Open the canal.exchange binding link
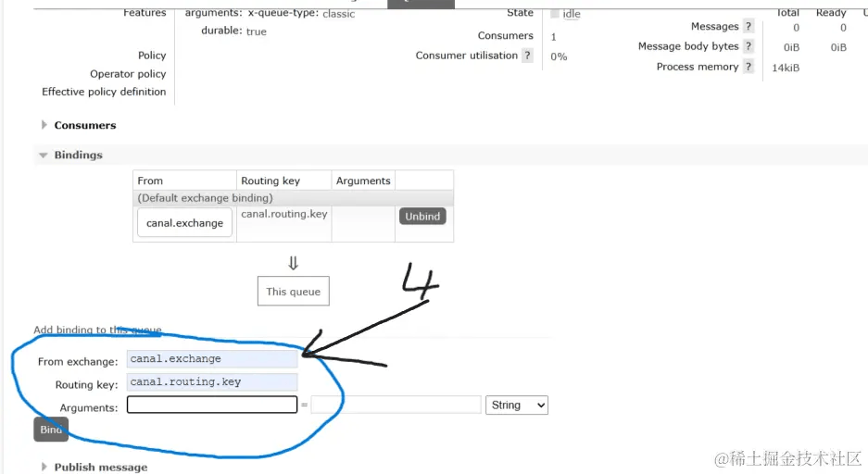 click(x=184, y=223)
